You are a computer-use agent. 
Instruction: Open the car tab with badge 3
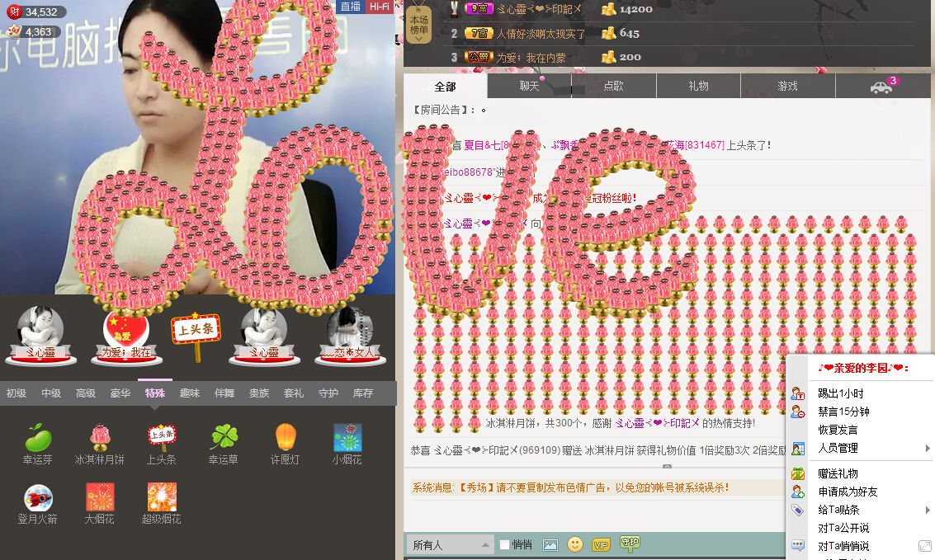[881, 87]
